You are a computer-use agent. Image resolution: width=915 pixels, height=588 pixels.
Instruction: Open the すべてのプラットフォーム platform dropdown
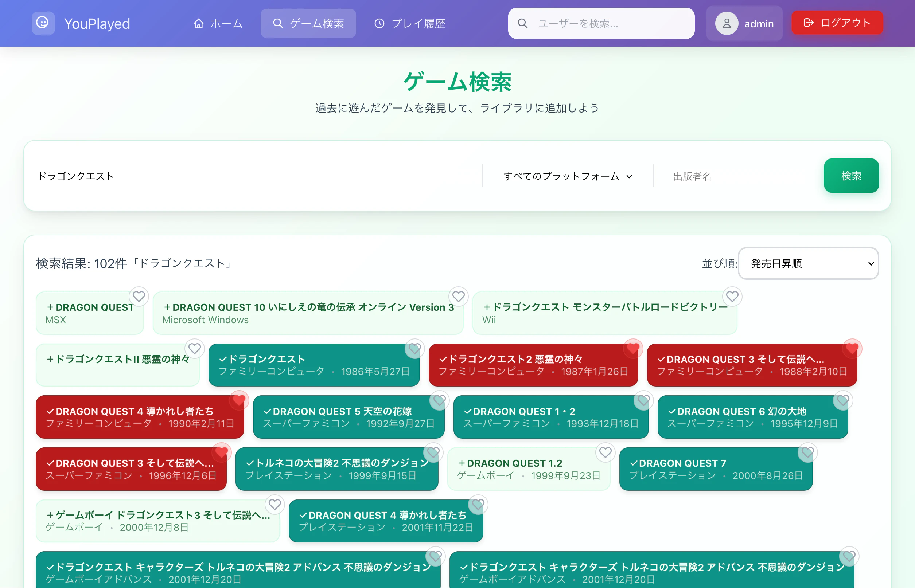tap(568, 176)
